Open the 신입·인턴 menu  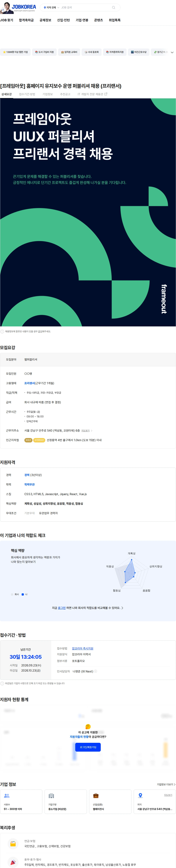63,20
